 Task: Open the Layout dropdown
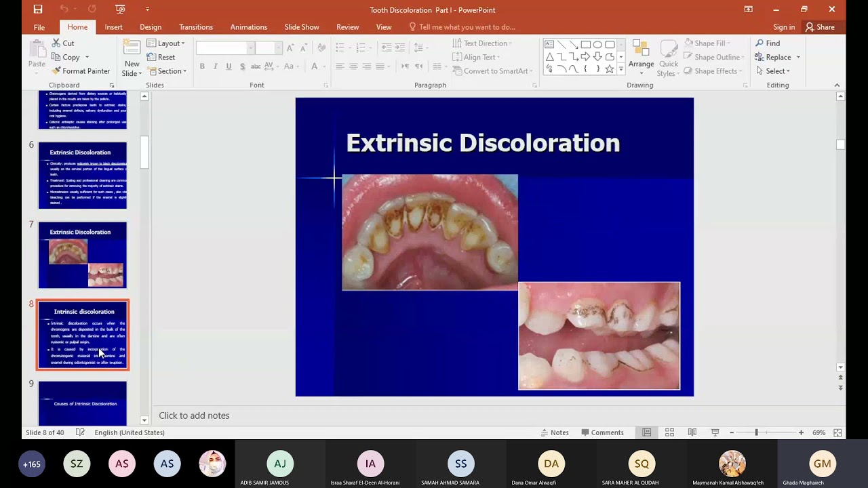coord(166,43)
